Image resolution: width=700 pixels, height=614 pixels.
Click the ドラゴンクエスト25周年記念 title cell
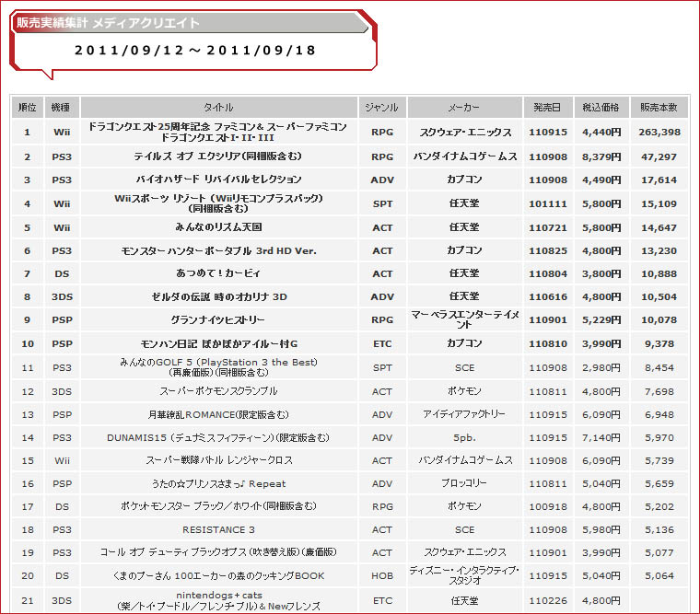tap(218, 132)
